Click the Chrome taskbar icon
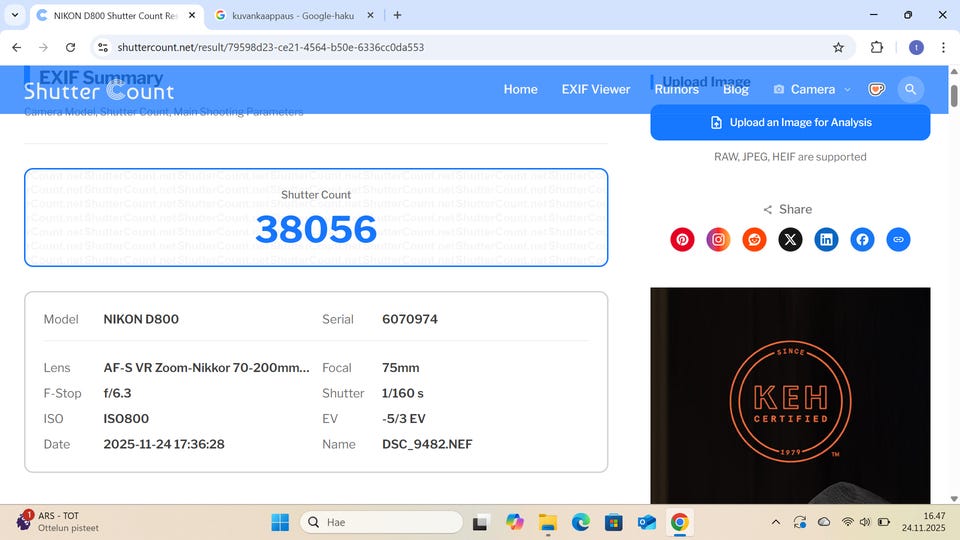The height and width of the screenshot is (540, 960). [x=680, y=522]
